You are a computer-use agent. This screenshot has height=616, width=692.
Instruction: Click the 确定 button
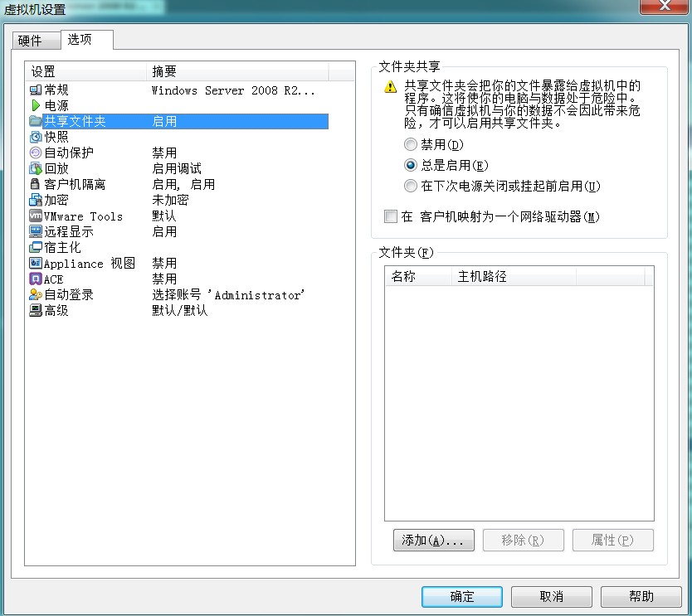462,597
